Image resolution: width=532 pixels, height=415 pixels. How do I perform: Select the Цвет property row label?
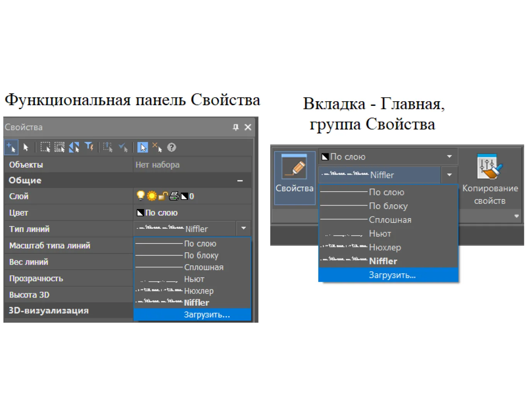pyautogui.click(x=19, y=213)
